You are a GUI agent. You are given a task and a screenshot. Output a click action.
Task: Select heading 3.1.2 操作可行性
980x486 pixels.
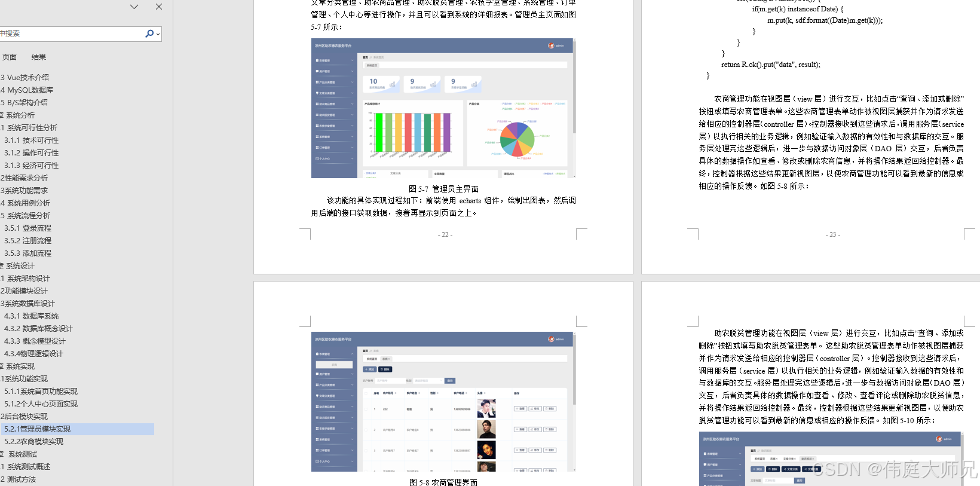point(32,153)
